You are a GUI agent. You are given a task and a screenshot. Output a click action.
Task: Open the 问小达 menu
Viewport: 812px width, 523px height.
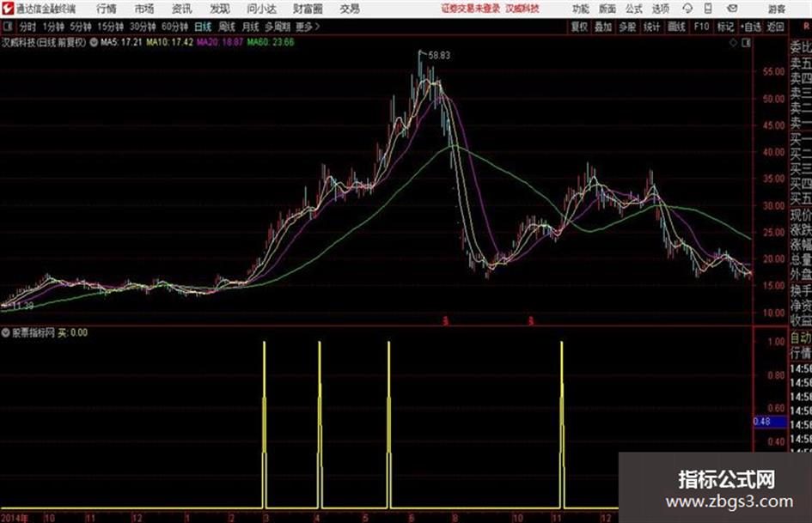[261, 9]
